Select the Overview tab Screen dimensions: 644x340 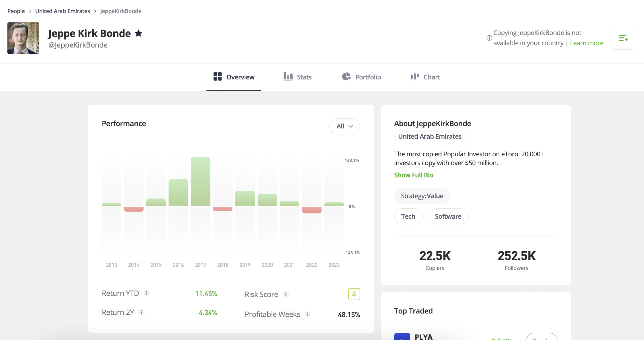click(234, 77)
